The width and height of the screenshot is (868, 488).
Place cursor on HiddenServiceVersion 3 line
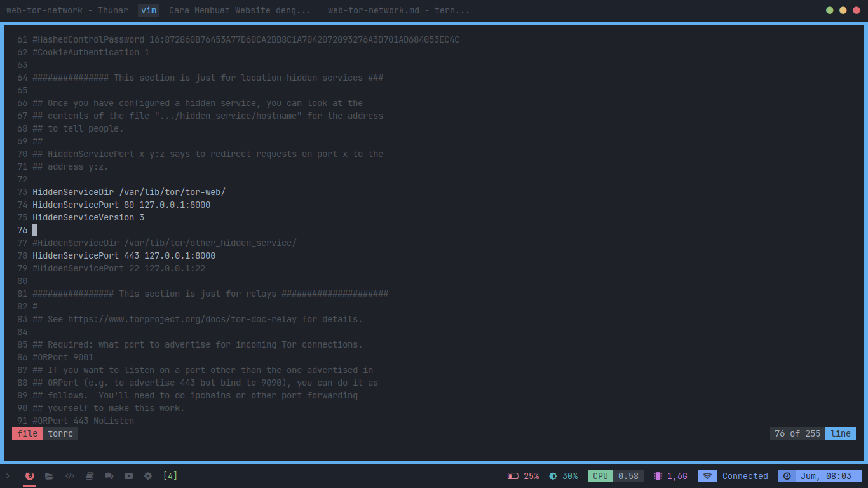88,217
